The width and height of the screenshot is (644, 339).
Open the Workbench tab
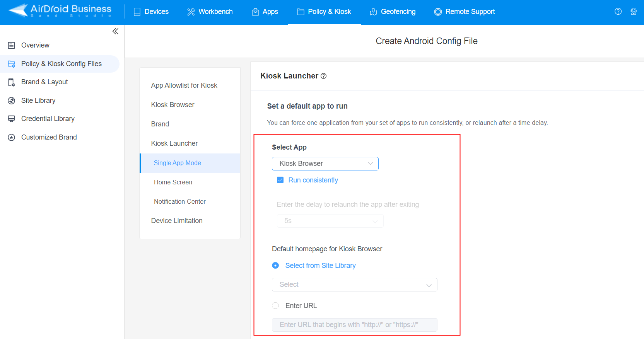pos(210,12)
